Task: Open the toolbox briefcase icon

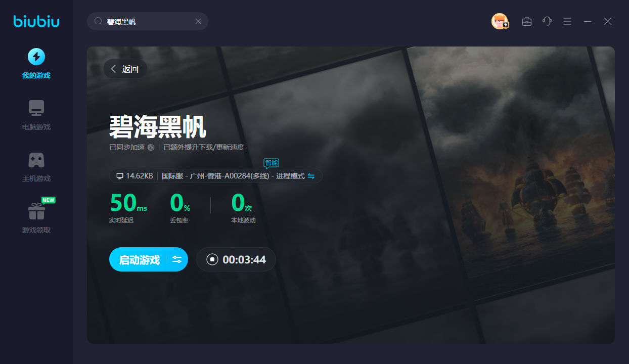Action: [527, 21]
